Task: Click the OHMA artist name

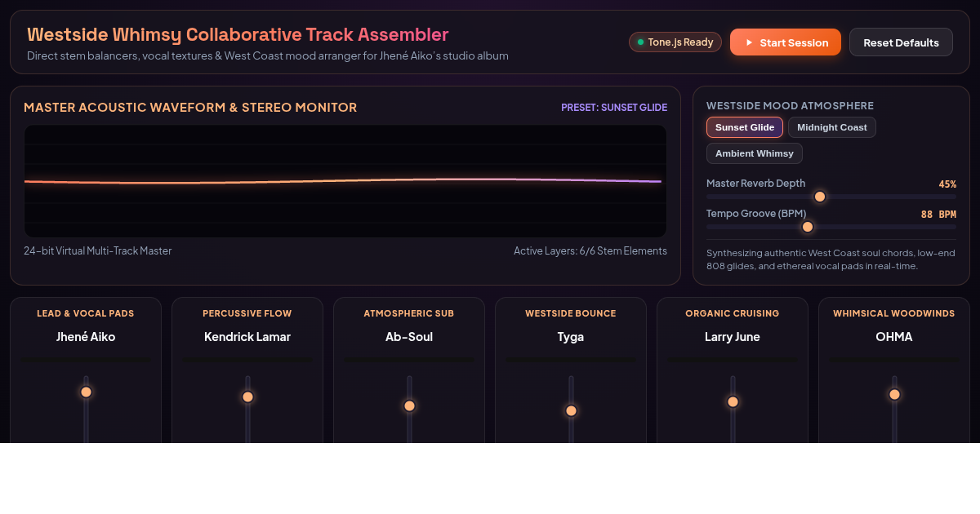Action: click(x=894, y=337)
